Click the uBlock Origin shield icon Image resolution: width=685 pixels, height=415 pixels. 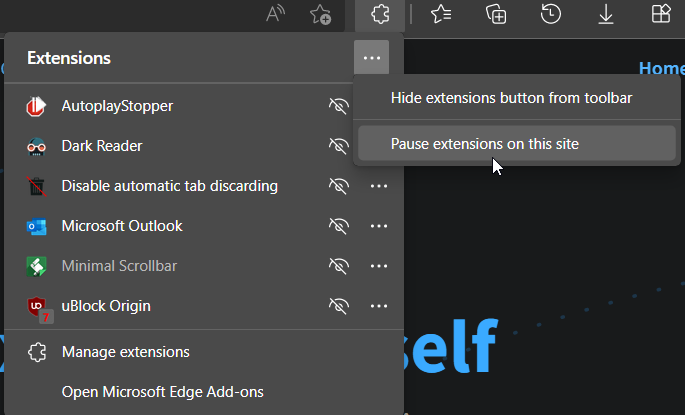coord(37,306)
